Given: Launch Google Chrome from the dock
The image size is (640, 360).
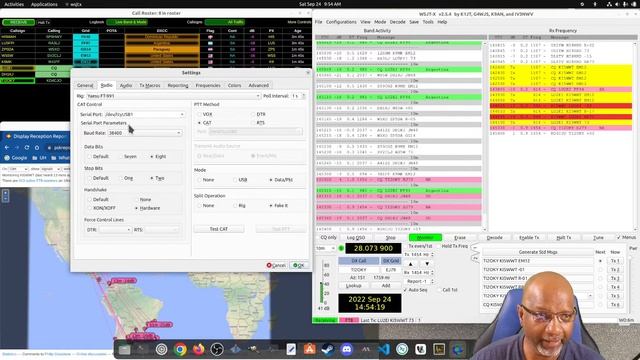Looking at the screenshot, I should click(180, 349).
